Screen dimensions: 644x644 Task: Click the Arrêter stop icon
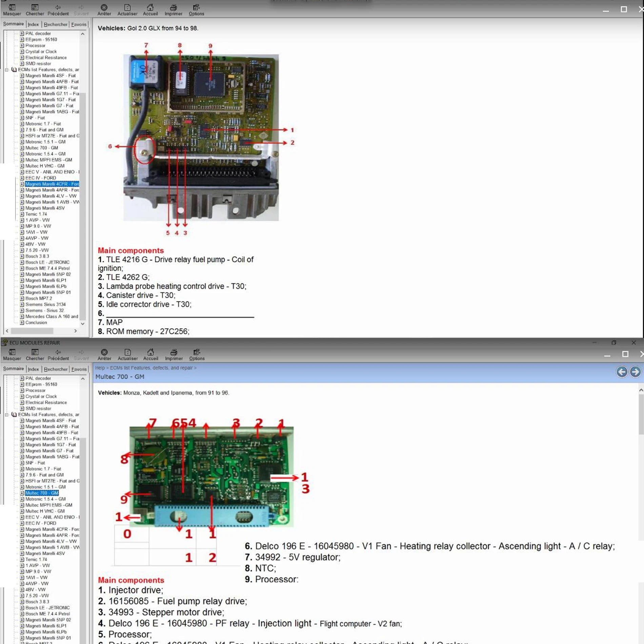click(104, 7)
